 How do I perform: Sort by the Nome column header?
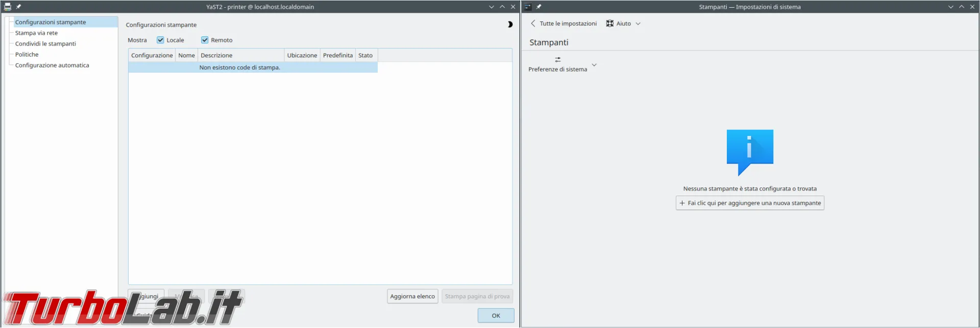click(186, 55)
